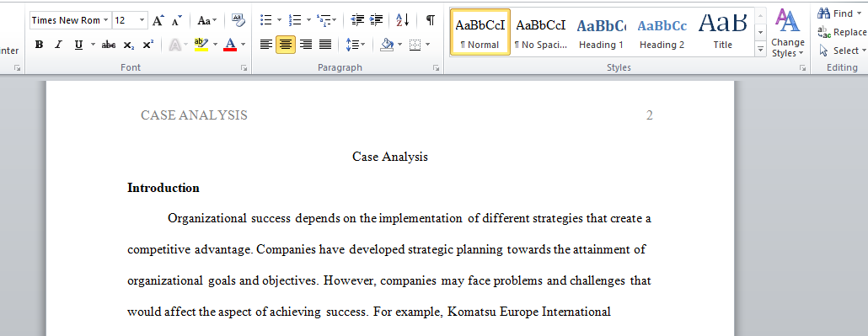Click the Shading paint bucket icon
Screen dimensions: 868x336
tap(387, 45)
